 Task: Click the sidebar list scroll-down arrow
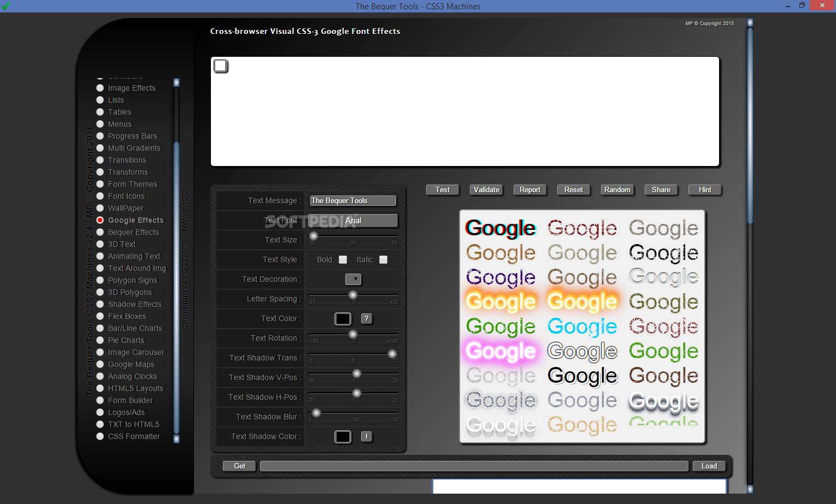point(176,438)
